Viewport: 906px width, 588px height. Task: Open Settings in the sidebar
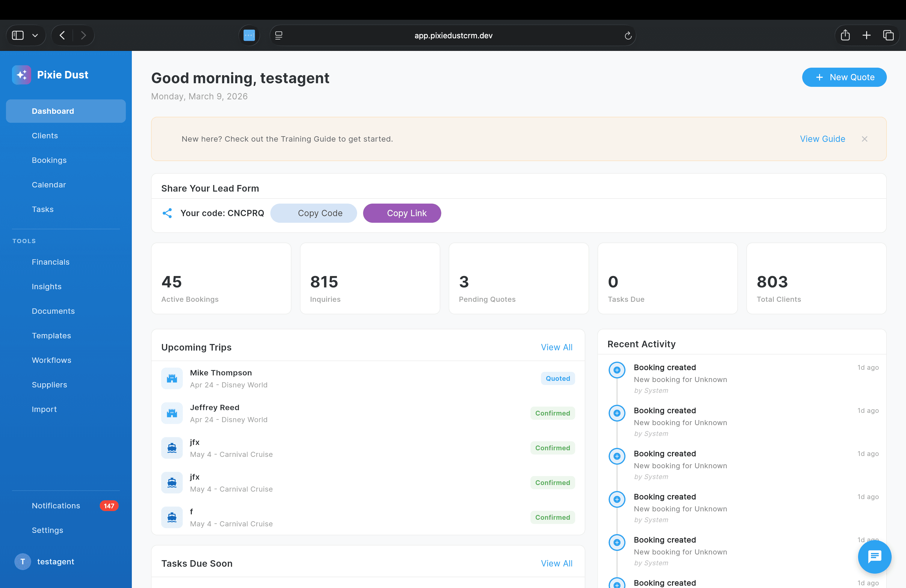coord(66,530)
